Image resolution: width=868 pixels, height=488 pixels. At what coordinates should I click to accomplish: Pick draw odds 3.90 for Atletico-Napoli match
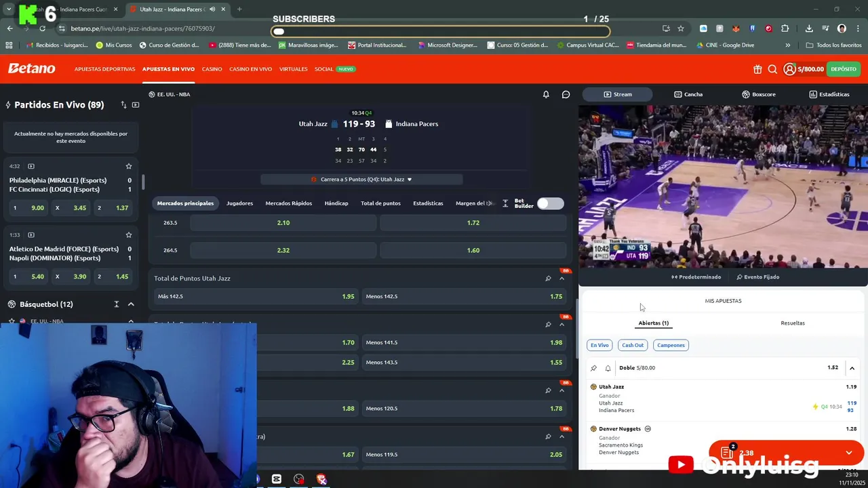tap(71, 277)
